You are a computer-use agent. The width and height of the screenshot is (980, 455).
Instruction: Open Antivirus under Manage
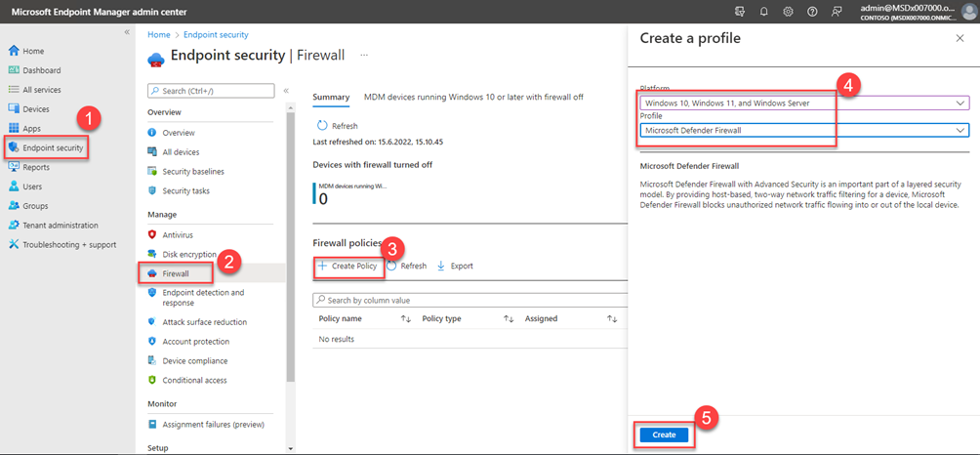coord(178,235)
